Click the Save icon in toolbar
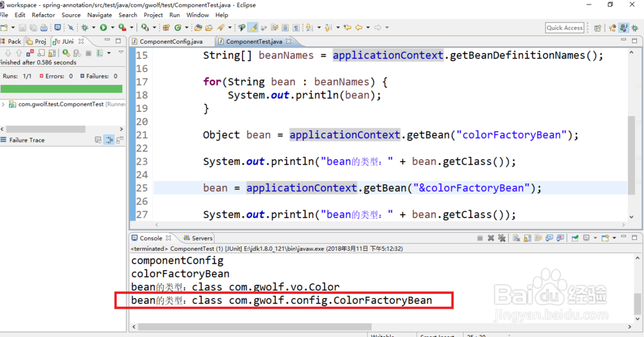This screenshot has height=337, width=644. click(x=23, y=28)
